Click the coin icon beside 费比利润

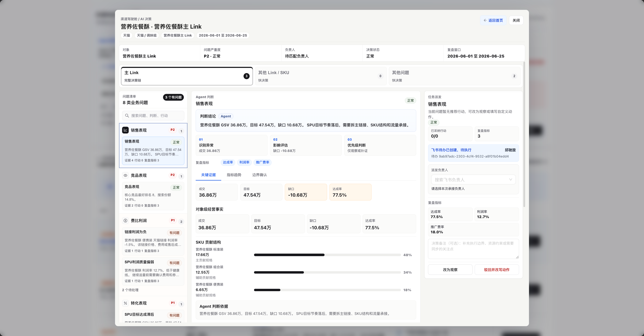click(x=125, y=221)
